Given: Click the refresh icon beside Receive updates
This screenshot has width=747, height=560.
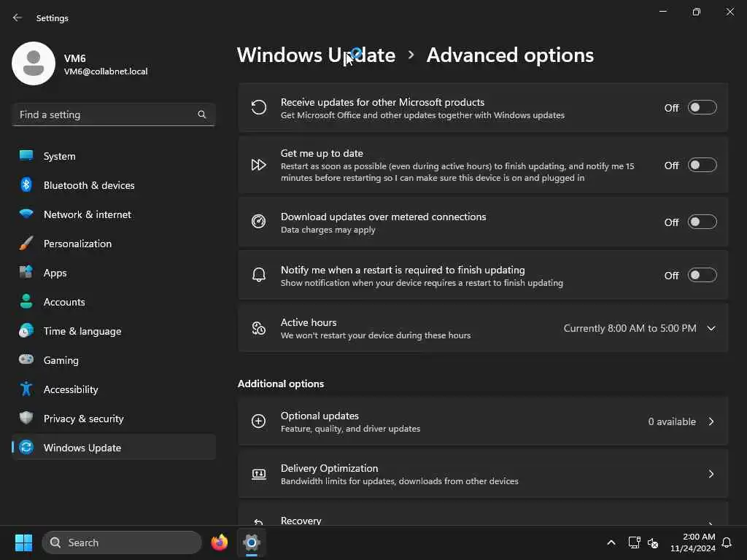Looking at the screenshot, I should pos(259,108).
